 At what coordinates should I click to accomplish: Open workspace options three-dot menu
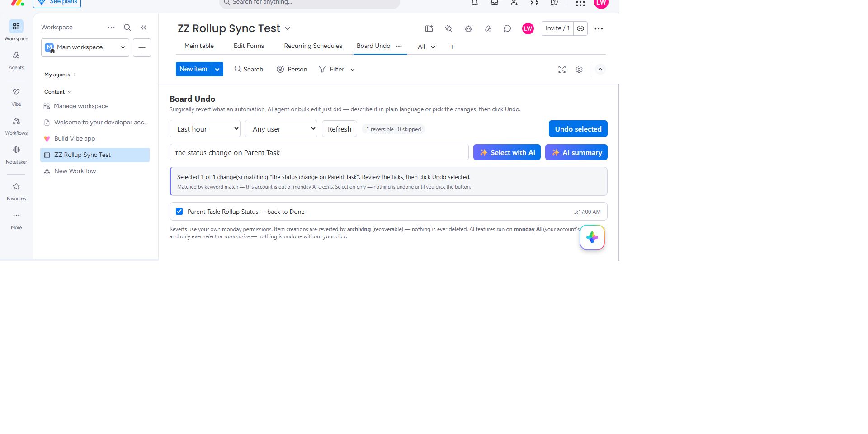tap(111, 28)
